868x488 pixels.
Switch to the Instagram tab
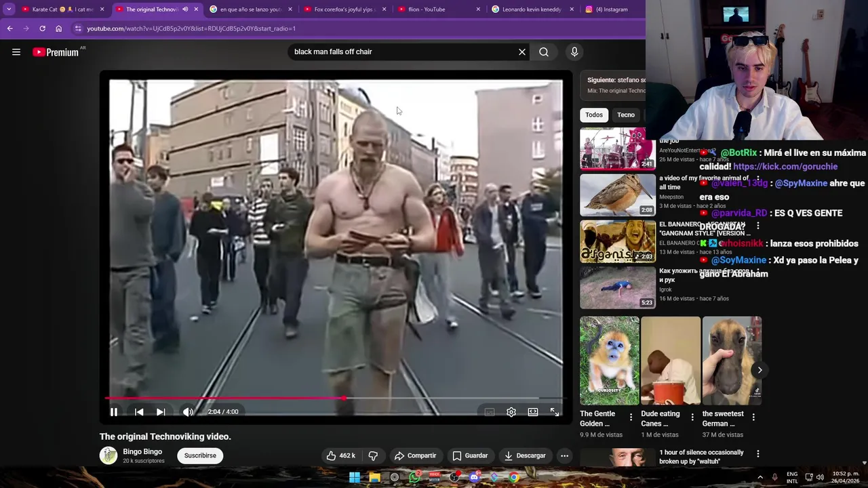click(x=611, y=9)
